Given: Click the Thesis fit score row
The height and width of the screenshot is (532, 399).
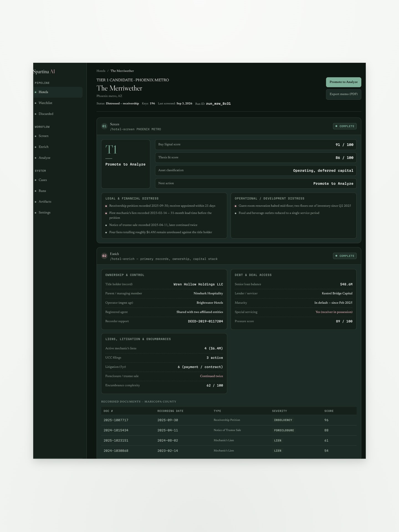Looking at the screenshot, I should point(256,158).
